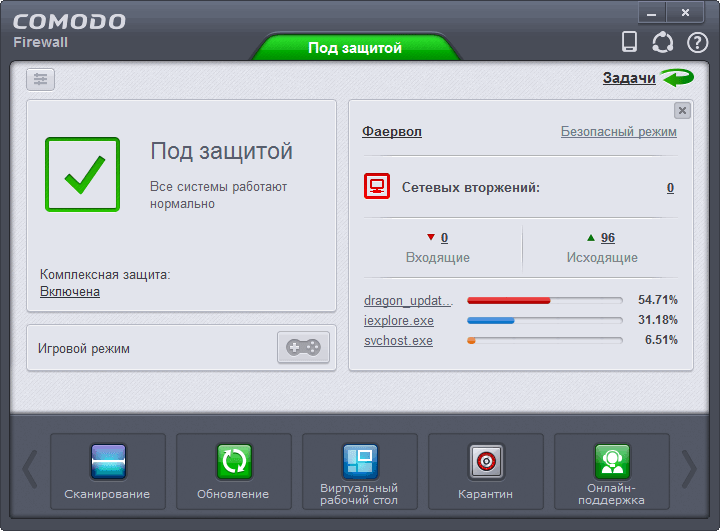
Task: Click the 31.18% traffic value
Action: [658, 320]
